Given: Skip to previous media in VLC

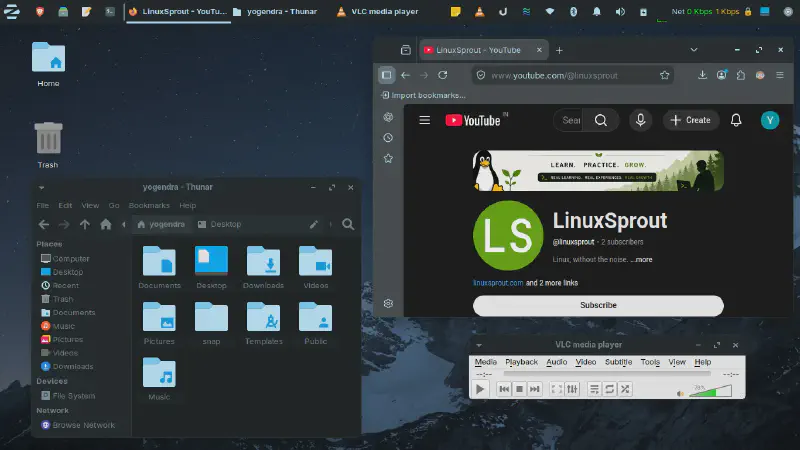Looking at the screenshot, I should tap(504, 389).
